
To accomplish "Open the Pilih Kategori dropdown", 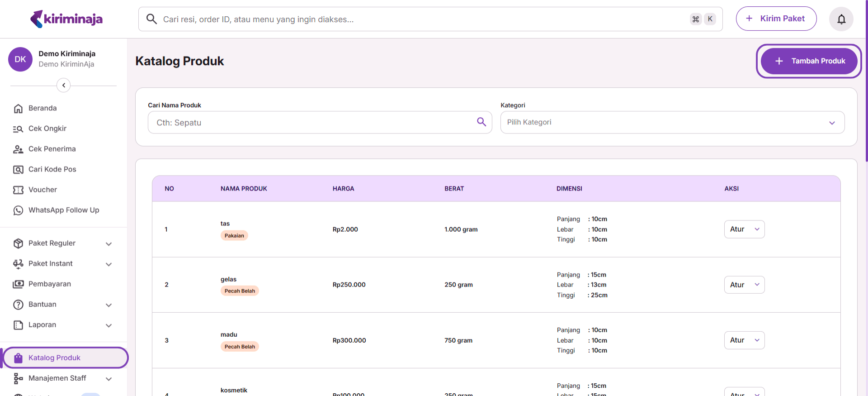I will [x=672, y=123].
